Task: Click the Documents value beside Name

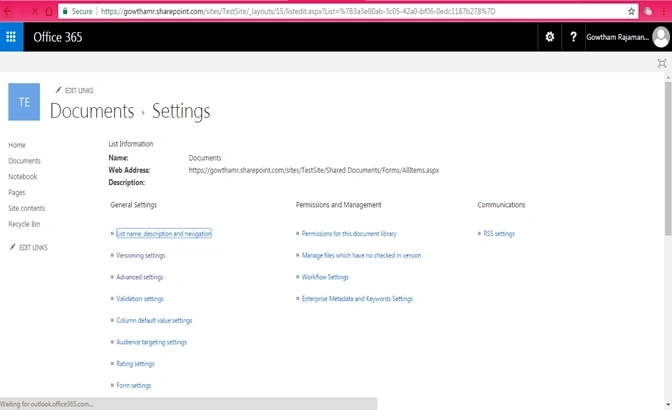Action: pyautogui.click(x=205, y=158)
